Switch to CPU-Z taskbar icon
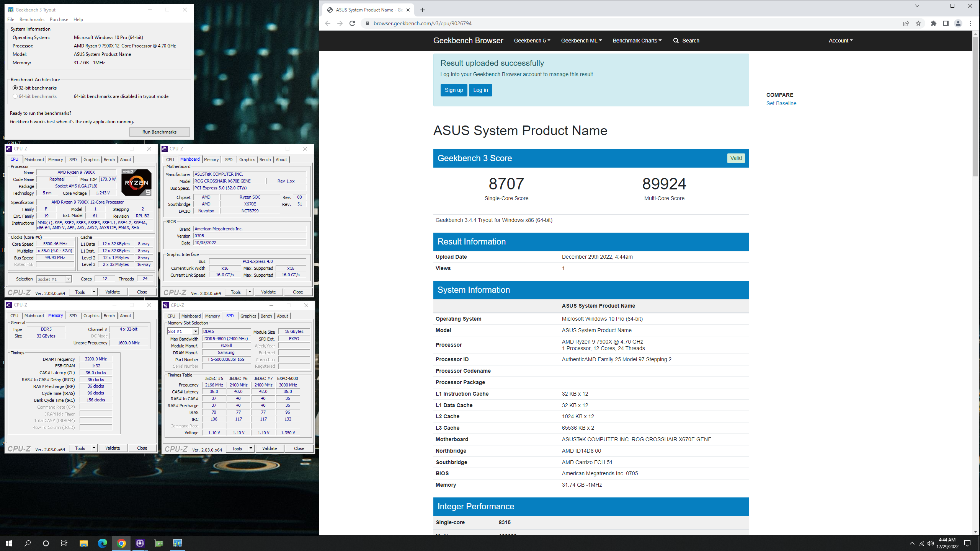Image resolution: width=980 pixels, height=551 pixels. (140, 543)
